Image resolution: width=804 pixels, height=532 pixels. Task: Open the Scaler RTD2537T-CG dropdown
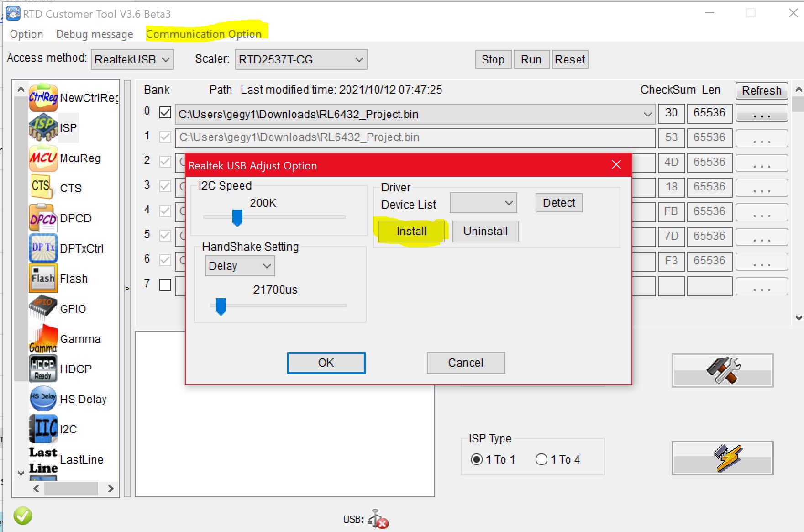click(x=301, y=59)
